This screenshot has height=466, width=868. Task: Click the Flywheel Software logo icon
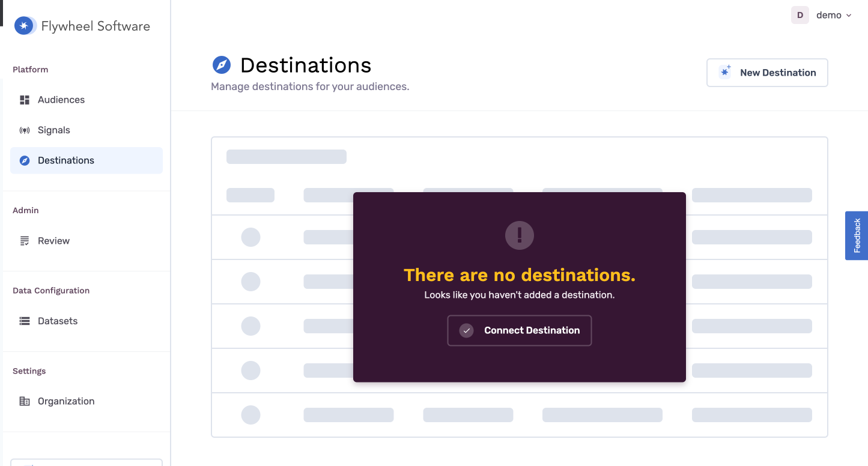[x=25, y=26]
